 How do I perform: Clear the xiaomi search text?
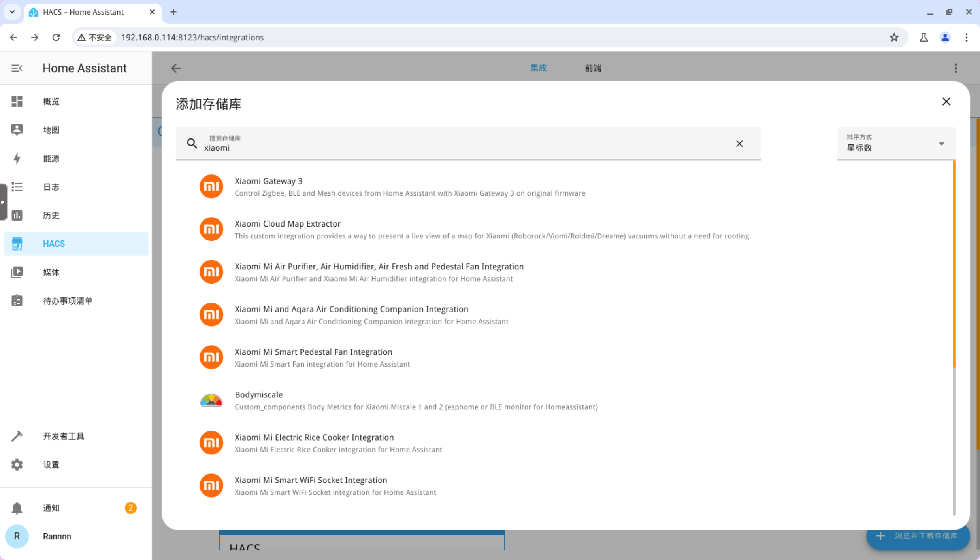[x=739, y=144]
